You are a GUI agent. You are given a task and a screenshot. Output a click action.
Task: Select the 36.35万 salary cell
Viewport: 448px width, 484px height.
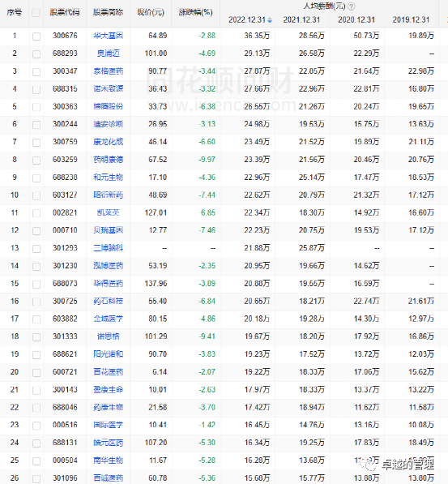[x=257, y=36]
